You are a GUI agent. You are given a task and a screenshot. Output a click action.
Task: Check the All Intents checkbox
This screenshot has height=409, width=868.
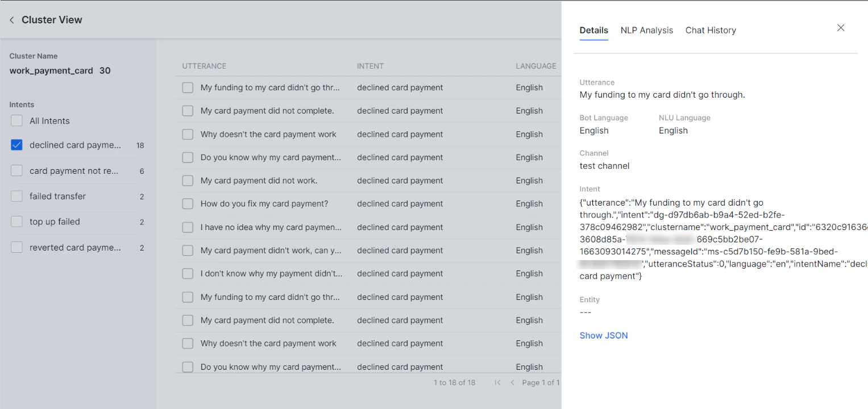pos(16,120)
